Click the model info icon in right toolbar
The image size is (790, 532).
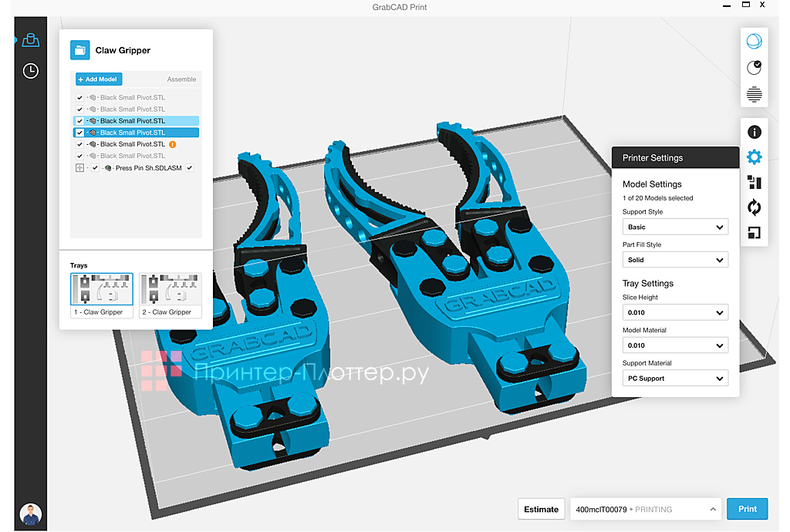[755, 132]
